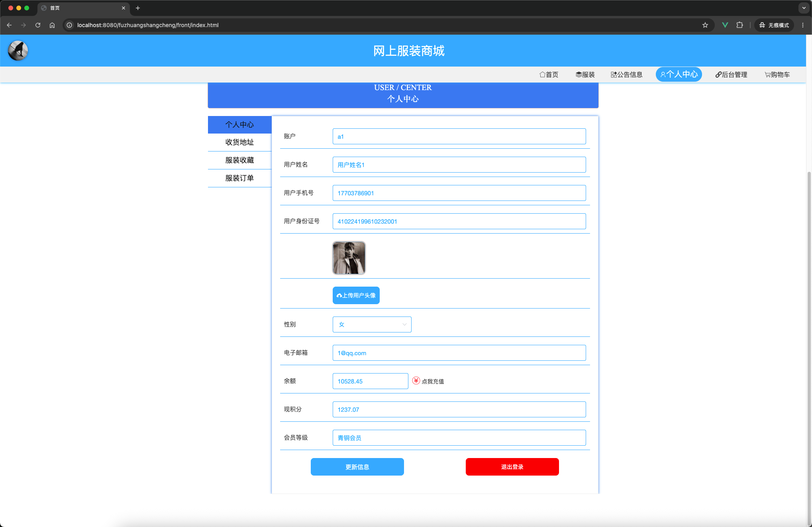Focus the 用户身份证号 input field
The width and height of the screenshot is (812, 527).
tap(459, 221)
